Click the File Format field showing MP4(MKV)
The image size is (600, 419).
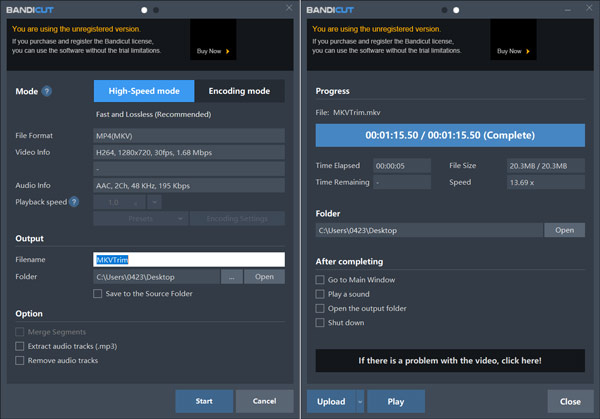click(189, 135)
